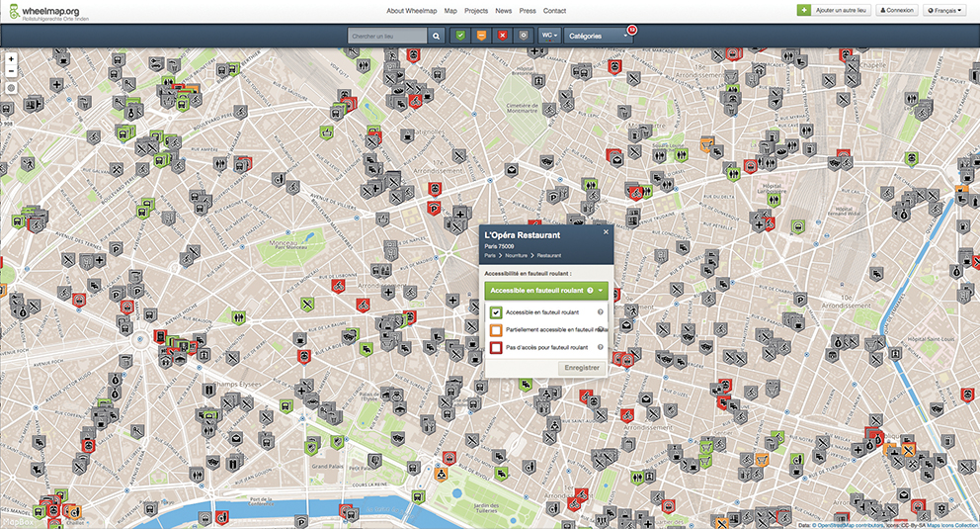Toggle the gray unknown status filter
This screenshot has height=529, width=980.
coord(524,36)
